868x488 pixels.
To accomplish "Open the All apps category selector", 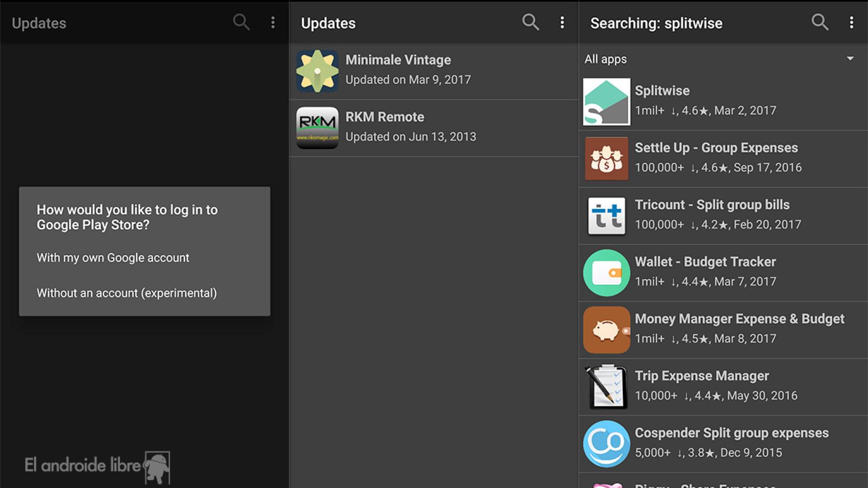I will pos(723,59).
